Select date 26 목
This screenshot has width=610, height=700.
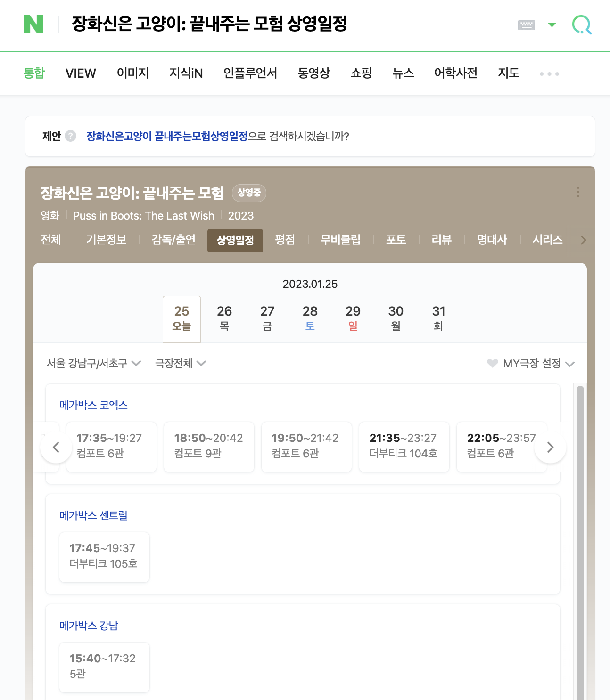coord(224,319)
